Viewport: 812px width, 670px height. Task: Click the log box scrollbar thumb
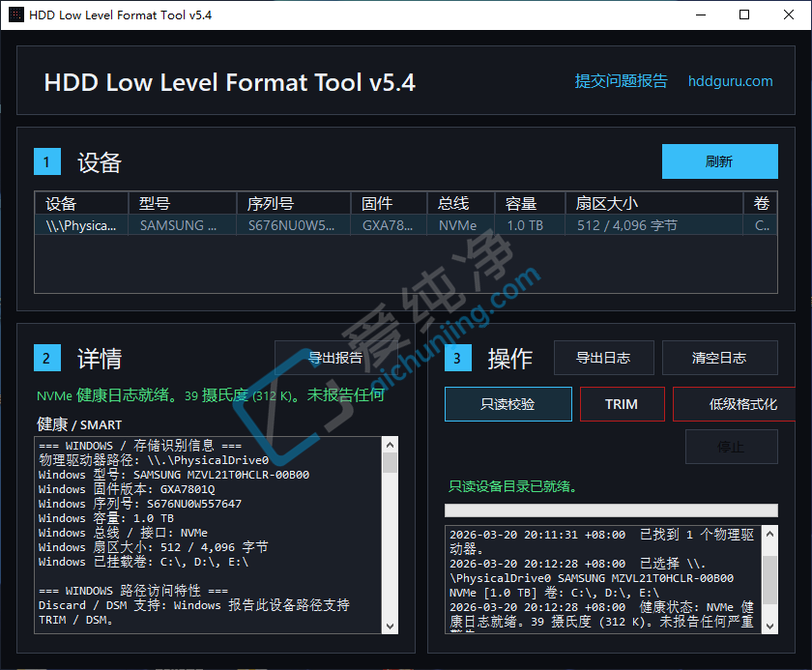coord(770,580)
